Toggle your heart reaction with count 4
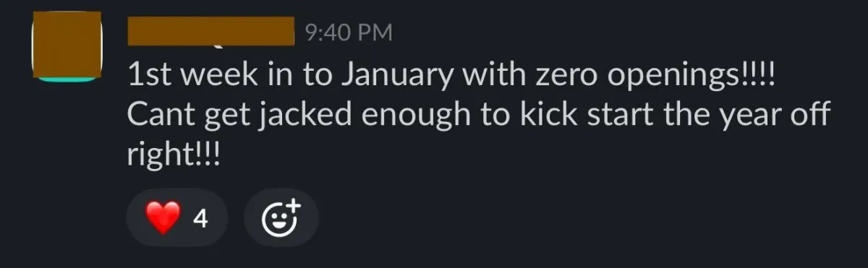 177,217
